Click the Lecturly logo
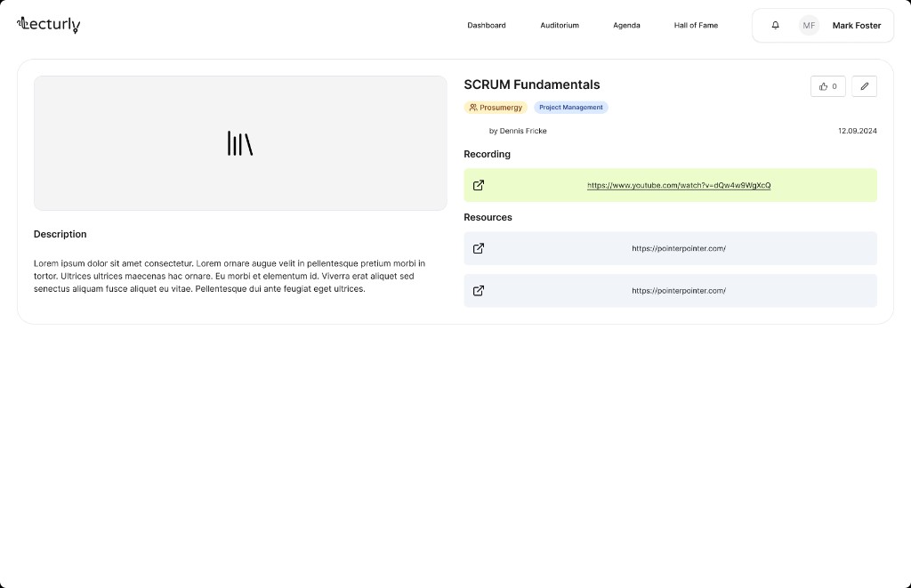The width and height of the screenshot is (911, 588). (49, 24)
